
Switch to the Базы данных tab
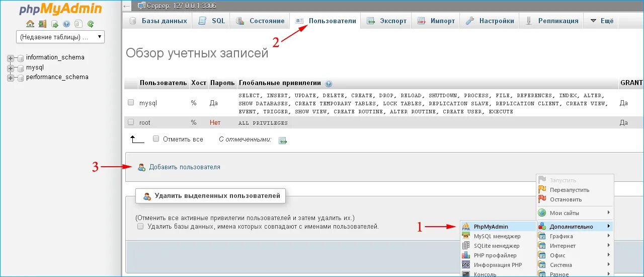[158, 21]
